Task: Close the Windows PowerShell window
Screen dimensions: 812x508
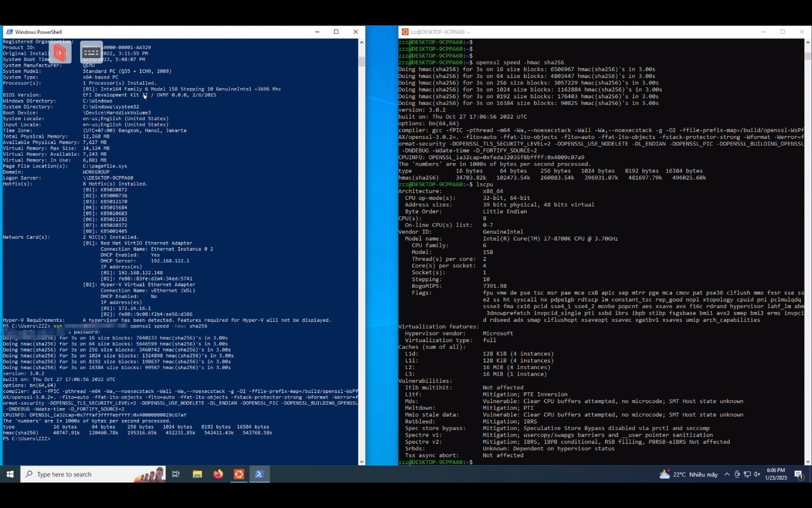Action: (355, 32)
